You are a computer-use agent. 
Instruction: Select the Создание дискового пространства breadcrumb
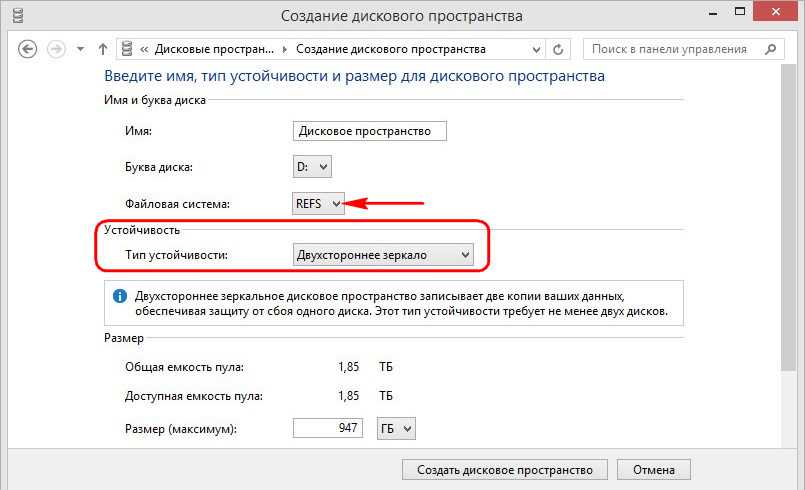[391, 49]
